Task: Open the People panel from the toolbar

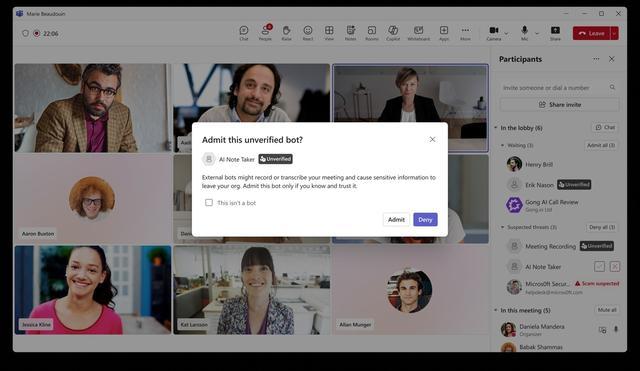Action: (265, 33)
